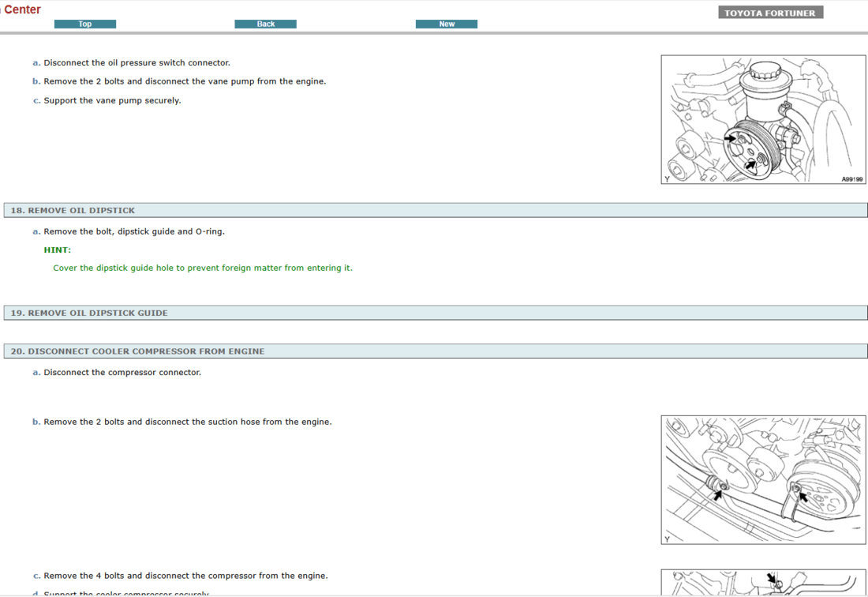Screen dimensions: 868x597
Task: Click the Support the vane pump securely step
Action: [x=112, y=101]
